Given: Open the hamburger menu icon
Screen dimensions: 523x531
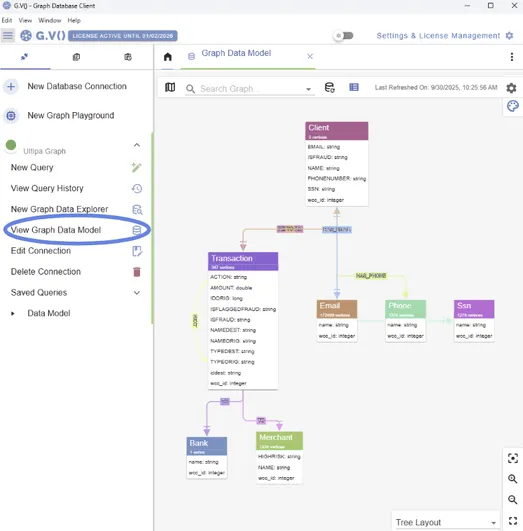Looking at the screenshot, I should 8,35.
